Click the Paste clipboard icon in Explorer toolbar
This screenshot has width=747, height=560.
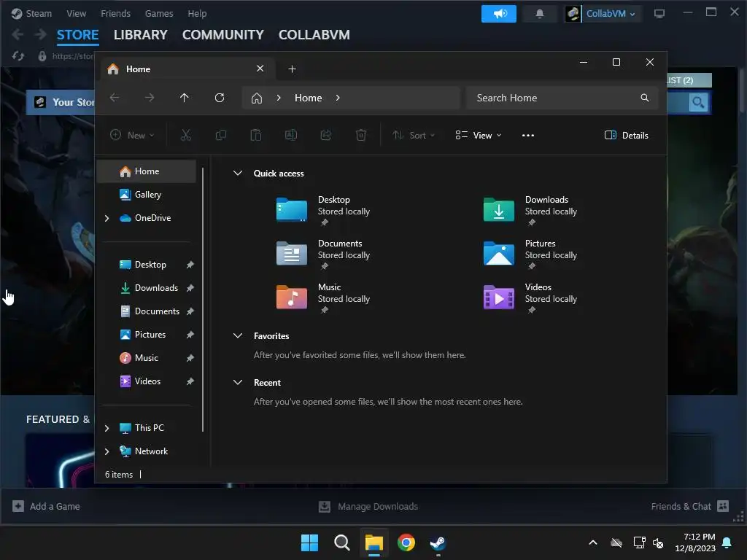[256, 135]
